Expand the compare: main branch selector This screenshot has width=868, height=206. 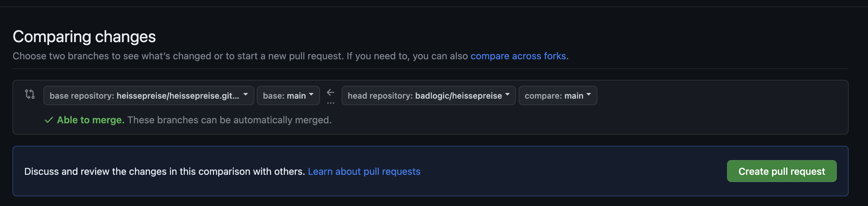point(558,96)
